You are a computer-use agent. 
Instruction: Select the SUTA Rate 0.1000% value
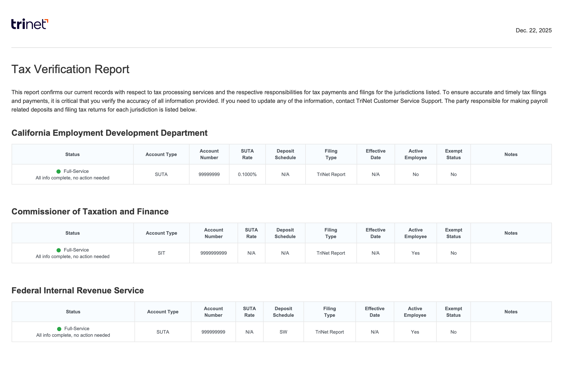[x=248, y=174]
